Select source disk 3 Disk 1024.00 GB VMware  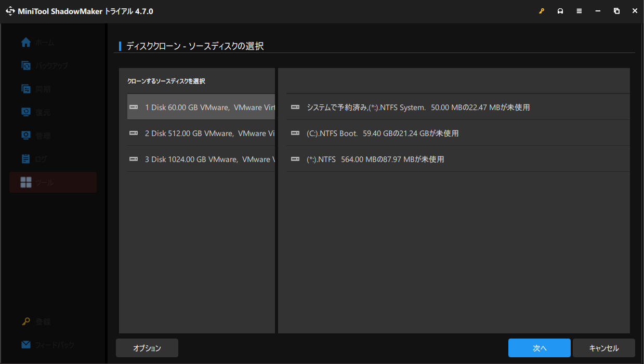pos(201,159)
